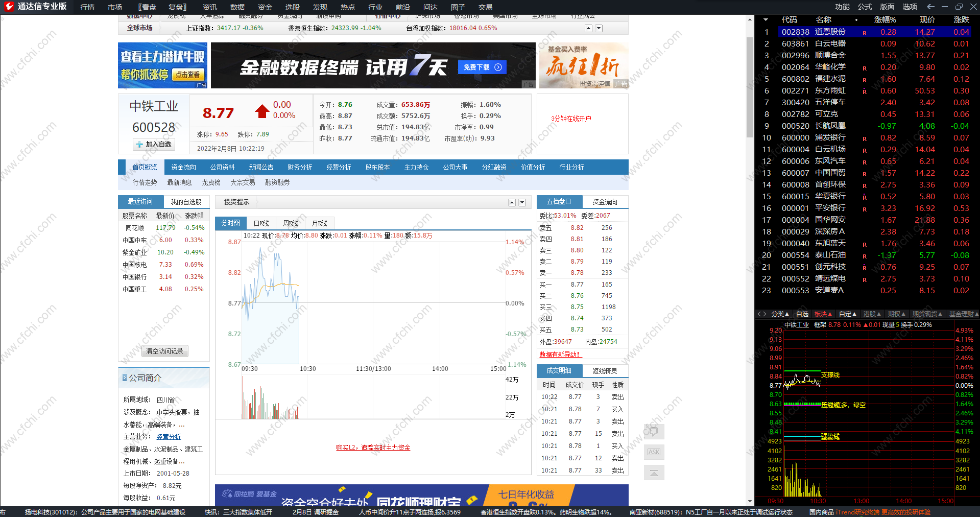This screenshot has width=980, height=517.
Task: Click the right arrow in bottom-right tab strip
Action: [764, 314]
